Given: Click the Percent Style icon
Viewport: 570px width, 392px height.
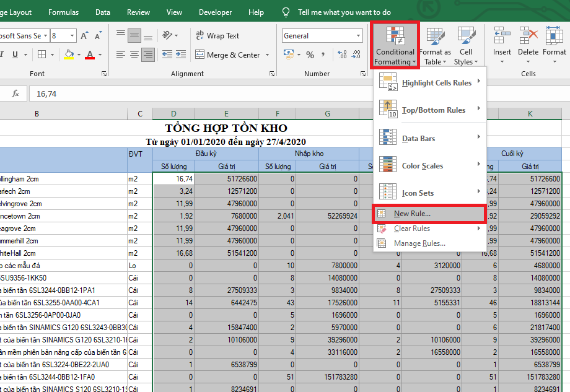Looking at the screenshot, I should (310, 55).
